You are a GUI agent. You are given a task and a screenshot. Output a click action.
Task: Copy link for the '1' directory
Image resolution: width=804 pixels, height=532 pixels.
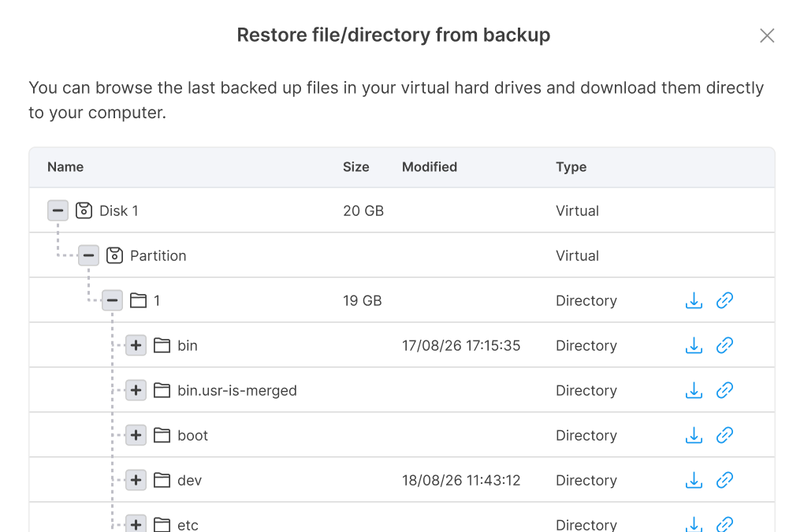(x=724, y=300)
